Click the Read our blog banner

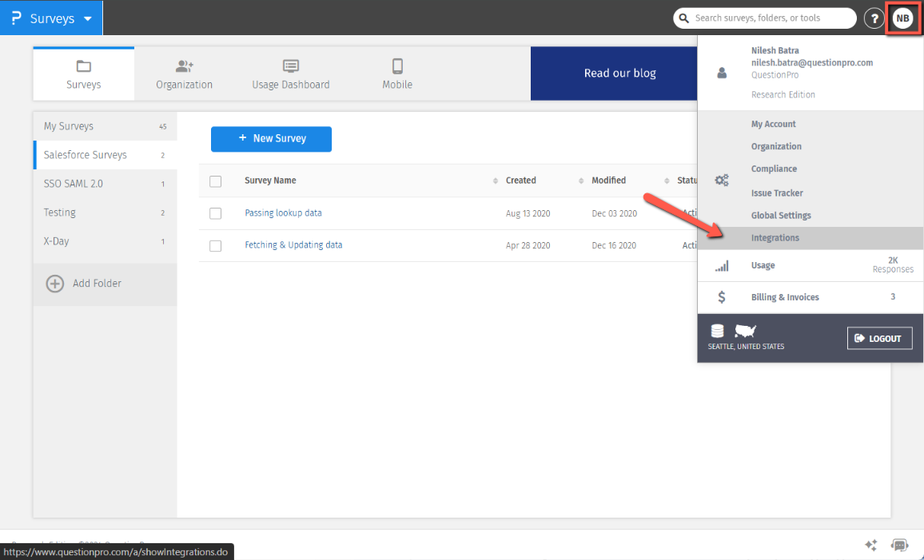614,73
